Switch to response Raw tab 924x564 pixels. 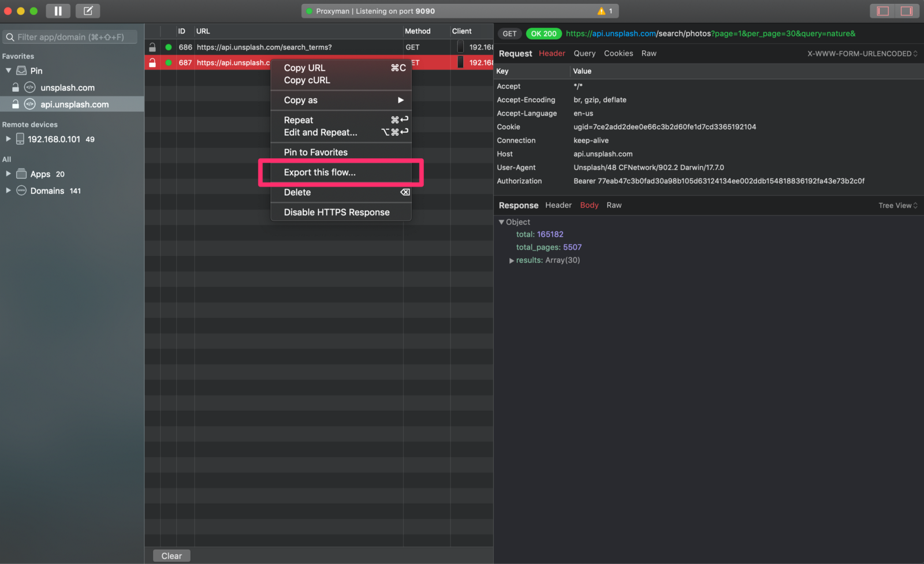[x=614, y=205]
